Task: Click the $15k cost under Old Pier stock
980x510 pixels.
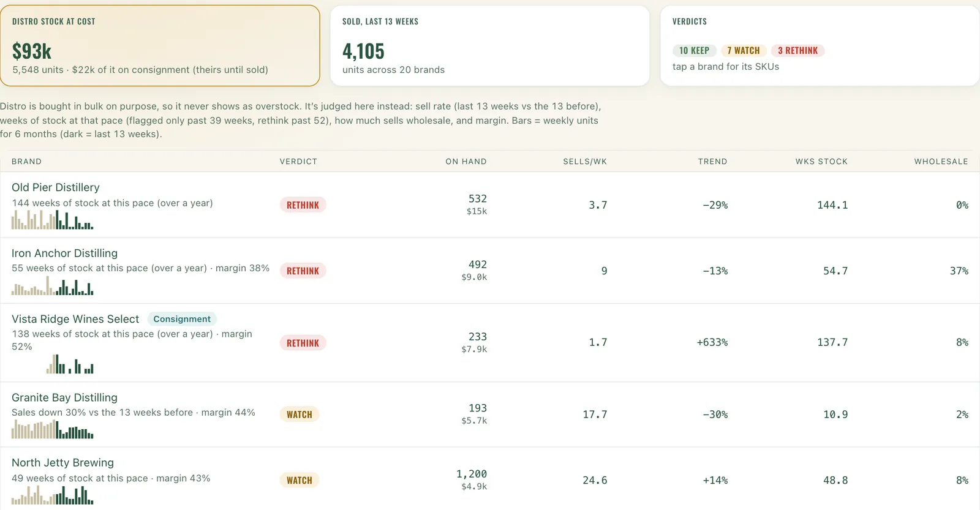Action: [x=477, y=211]
